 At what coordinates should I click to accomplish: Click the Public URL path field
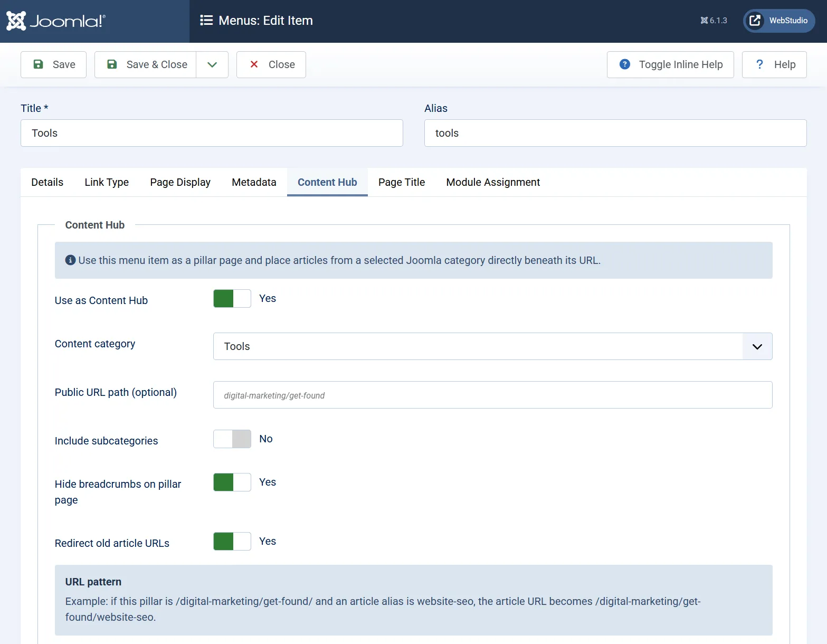point(493,395)
